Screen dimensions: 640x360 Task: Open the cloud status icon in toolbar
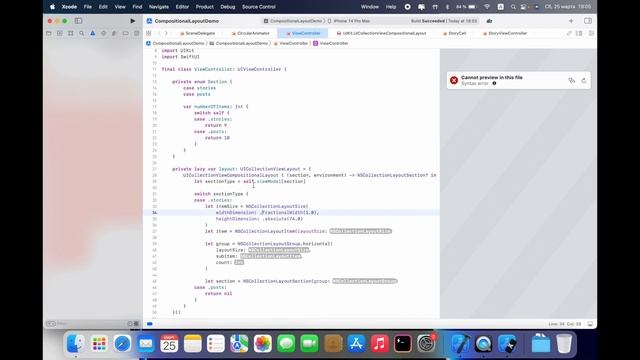pyautogui.click(x=489, y=21)
